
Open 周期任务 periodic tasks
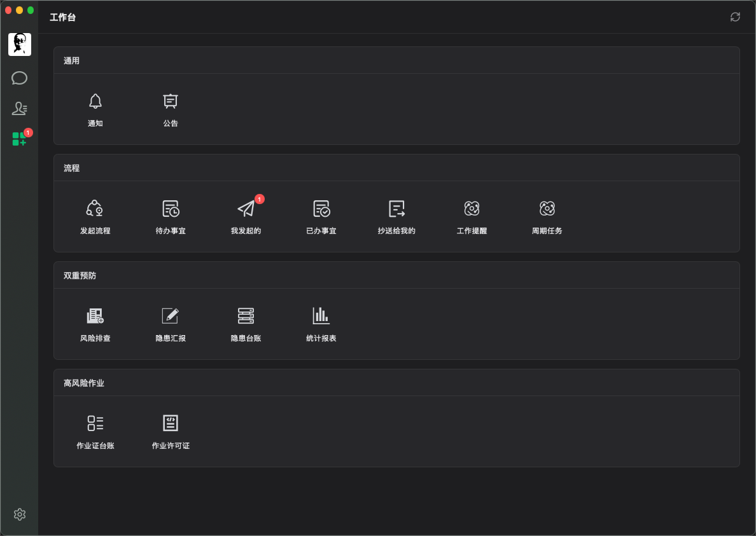[x=547, y=209]
